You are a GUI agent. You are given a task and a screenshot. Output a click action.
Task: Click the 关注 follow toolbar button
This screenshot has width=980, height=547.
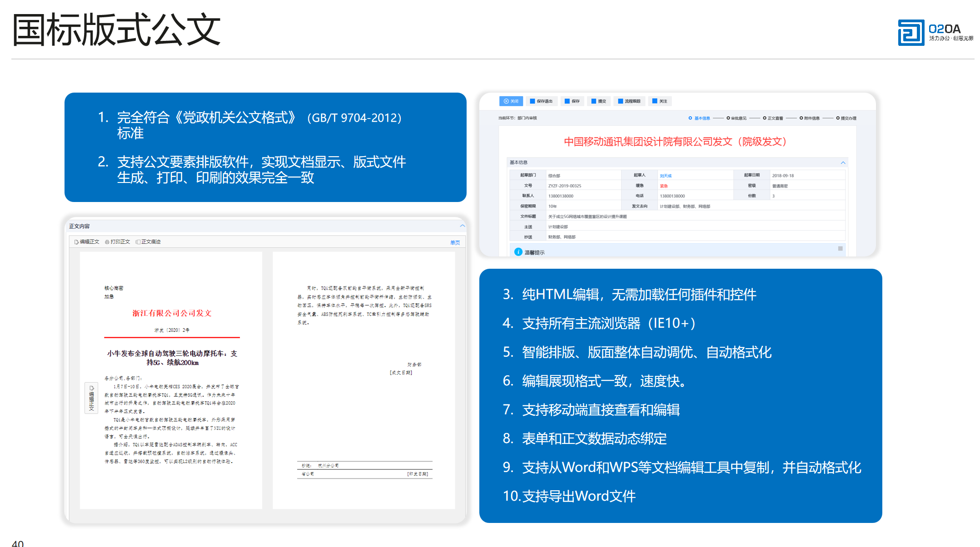660,101
